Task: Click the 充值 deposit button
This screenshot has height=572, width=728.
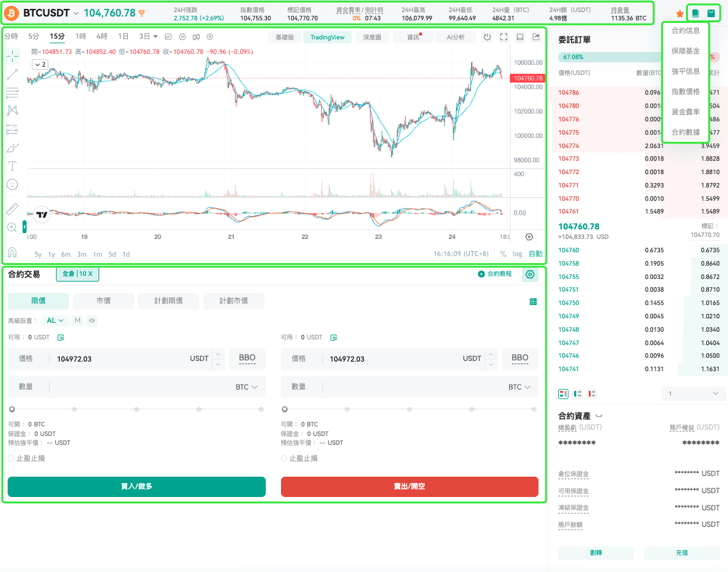Action: point(682,553)
